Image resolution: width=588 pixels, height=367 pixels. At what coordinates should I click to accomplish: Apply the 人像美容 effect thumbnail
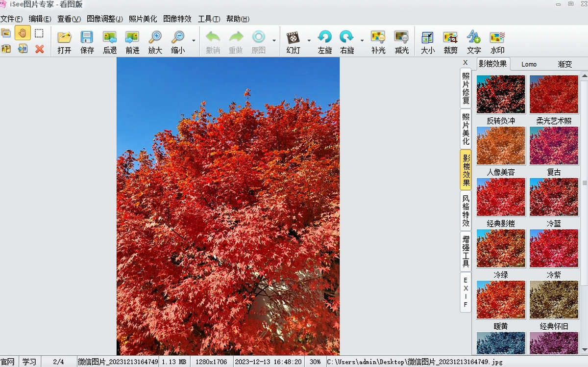(x=501, y=146)
